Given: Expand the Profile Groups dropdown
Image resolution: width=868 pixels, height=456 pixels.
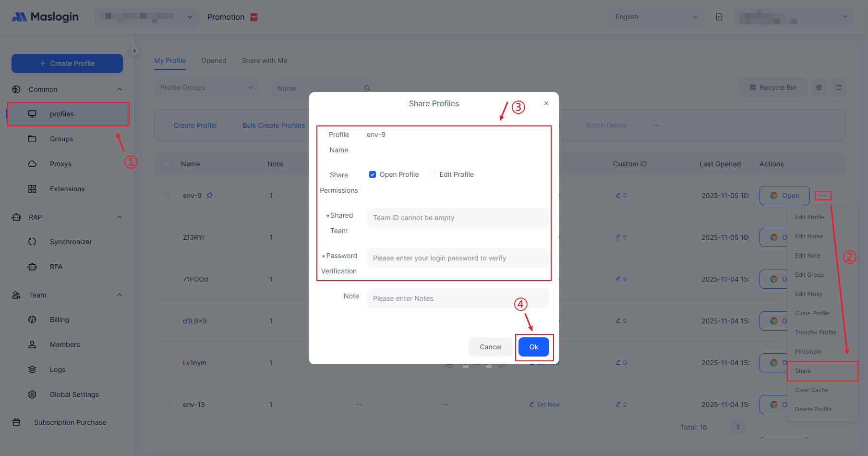Looking at the screenshot, I should click(206, 87).
